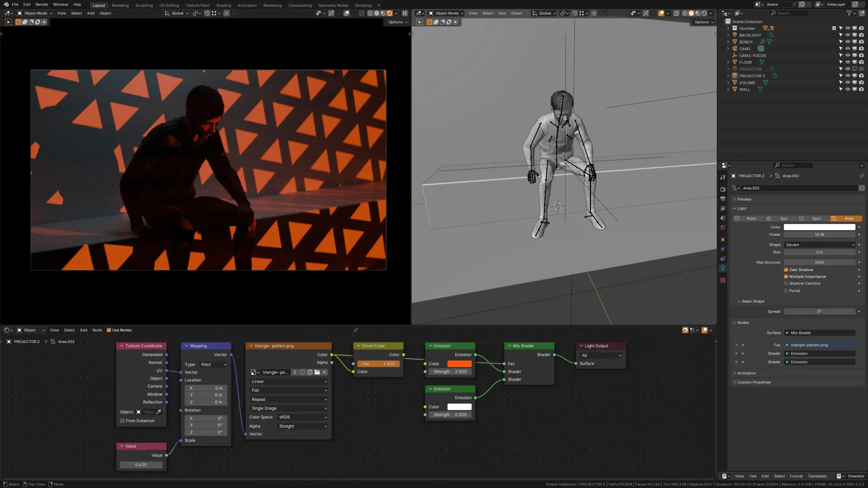Open the Render menu
This screenshot has width=868, height=488.
coord(42,5)
